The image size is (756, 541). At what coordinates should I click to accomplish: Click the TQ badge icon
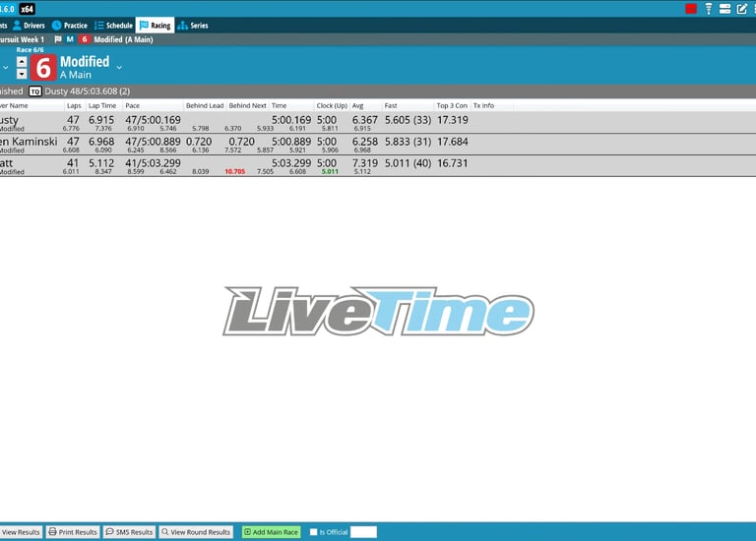point(34,91)
